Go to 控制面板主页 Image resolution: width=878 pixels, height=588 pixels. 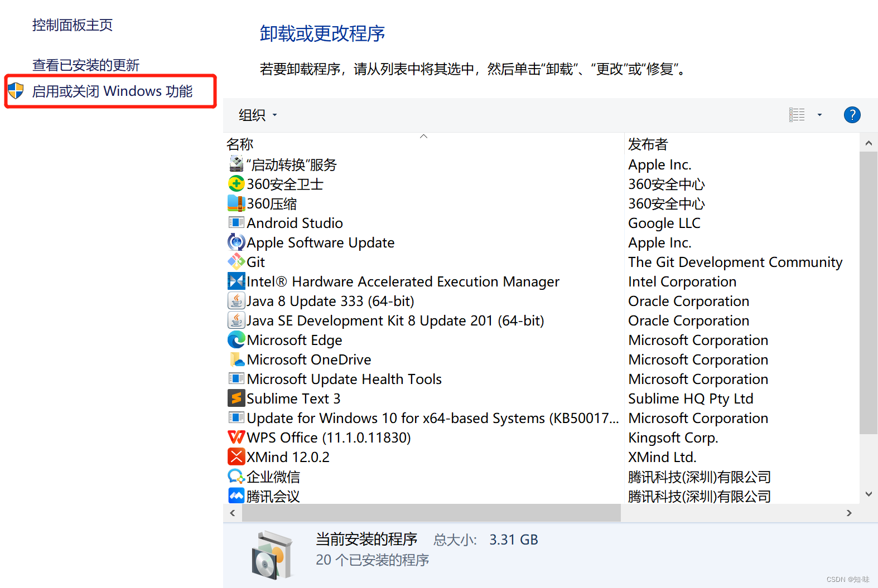(73, 25)
